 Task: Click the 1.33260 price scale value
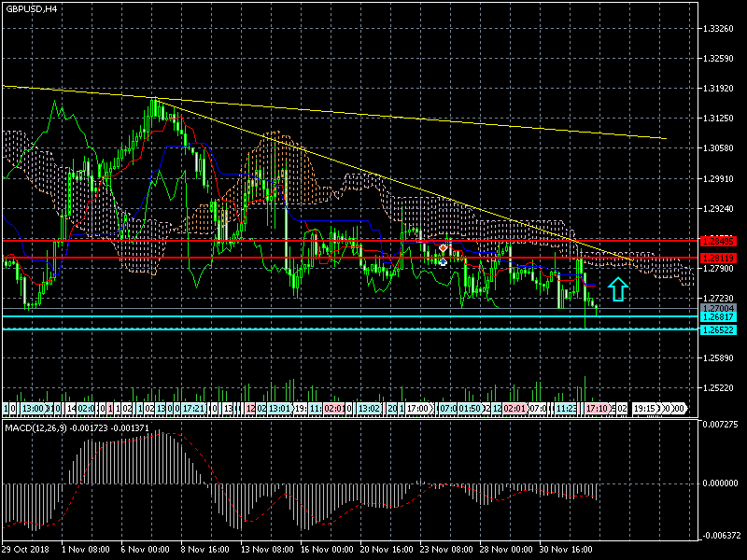(x=721, y=29)
